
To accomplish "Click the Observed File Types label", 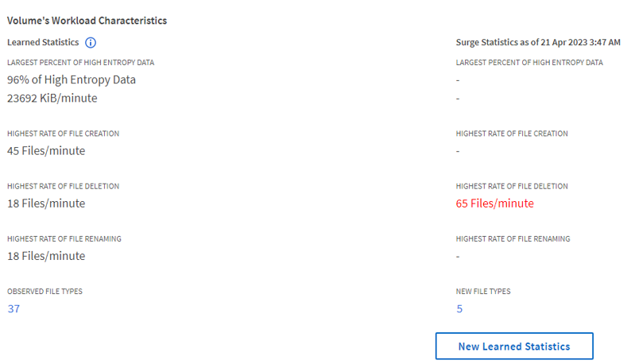I will click(45, 292).
